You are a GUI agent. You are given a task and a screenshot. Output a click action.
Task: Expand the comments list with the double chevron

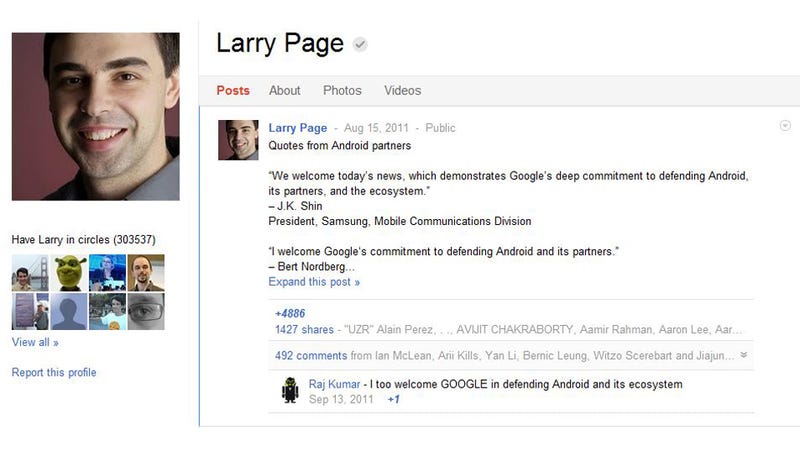[744, 355]
